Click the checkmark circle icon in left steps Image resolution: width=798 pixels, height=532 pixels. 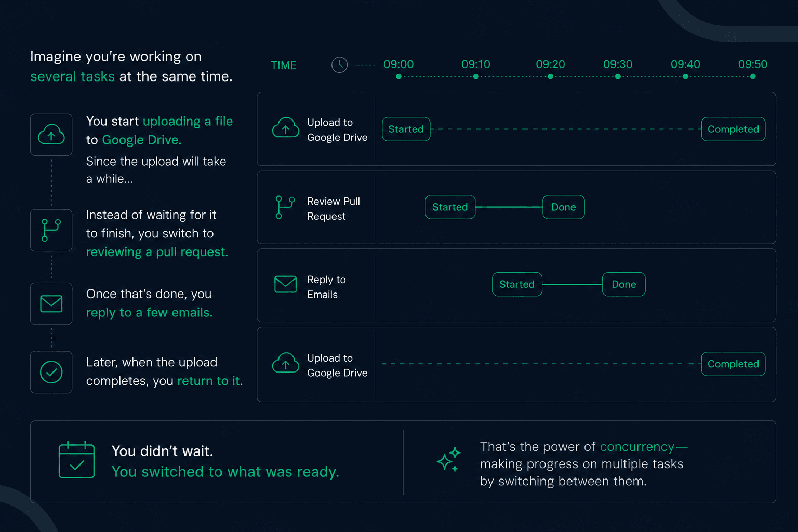point(51,372)
